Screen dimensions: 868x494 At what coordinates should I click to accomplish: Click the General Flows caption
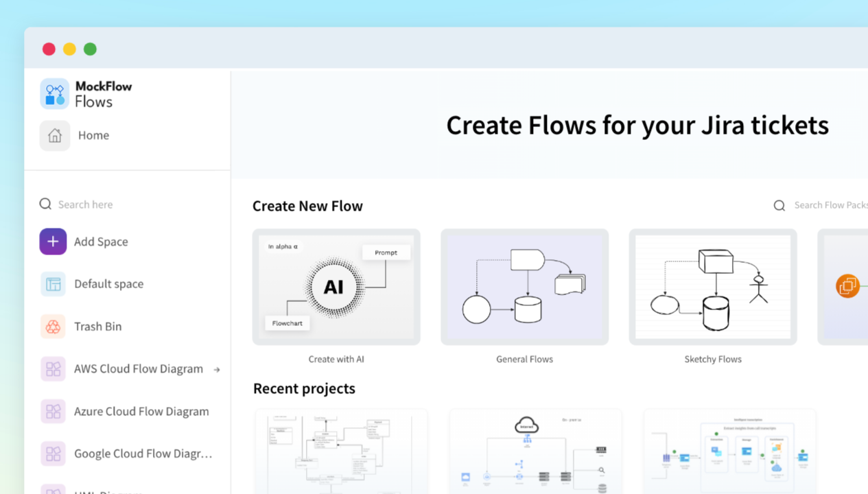524,359
